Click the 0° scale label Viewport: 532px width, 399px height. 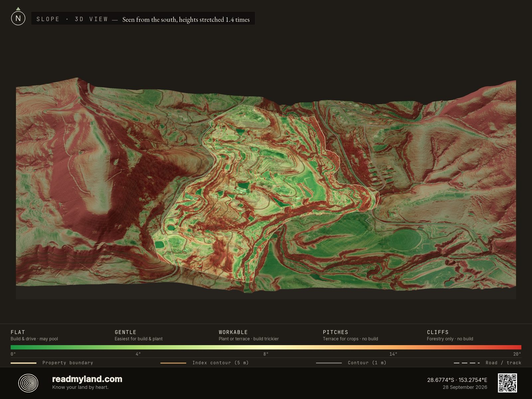[x=13, y=354]
